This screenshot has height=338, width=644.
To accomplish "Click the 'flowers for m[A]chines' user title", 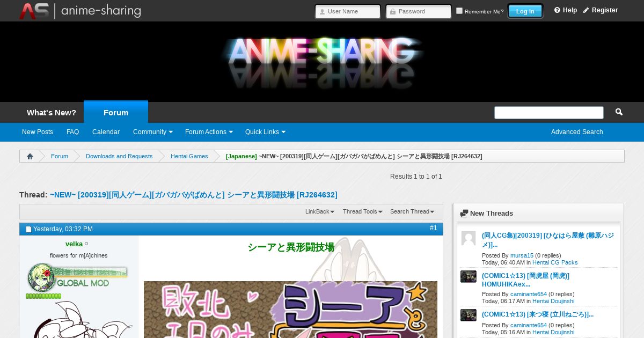I will point(79,255).
